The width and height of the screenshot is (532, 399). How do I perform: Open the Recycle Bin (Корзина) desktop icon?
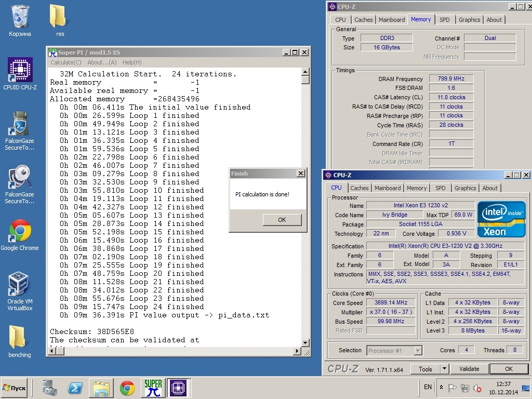(20, 21)
